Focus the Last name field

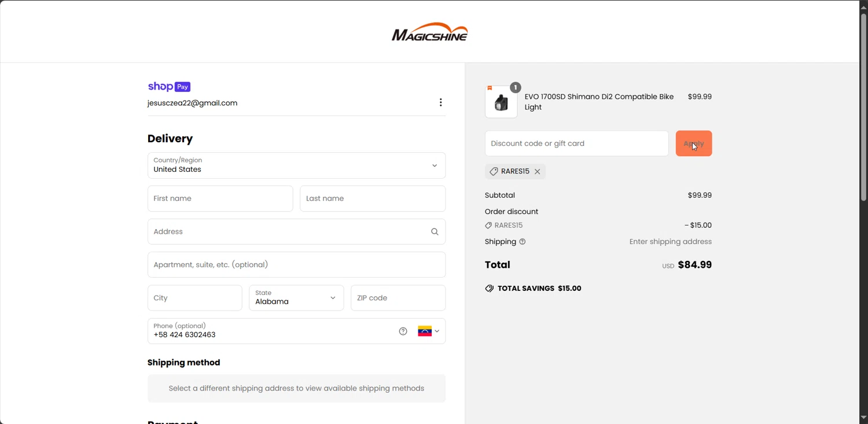373,199
